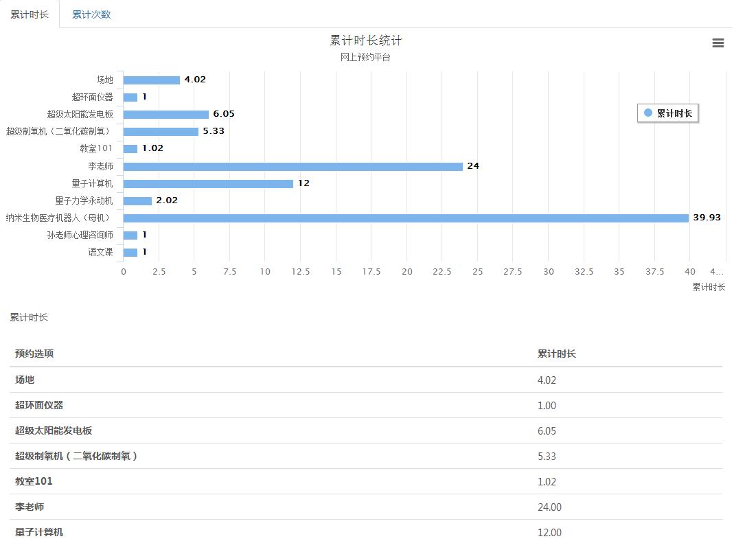The width and height of the screenshot is (756, 541).
Task: Click the 超环面仪器 bar in chart
Action: coord(130,97)
